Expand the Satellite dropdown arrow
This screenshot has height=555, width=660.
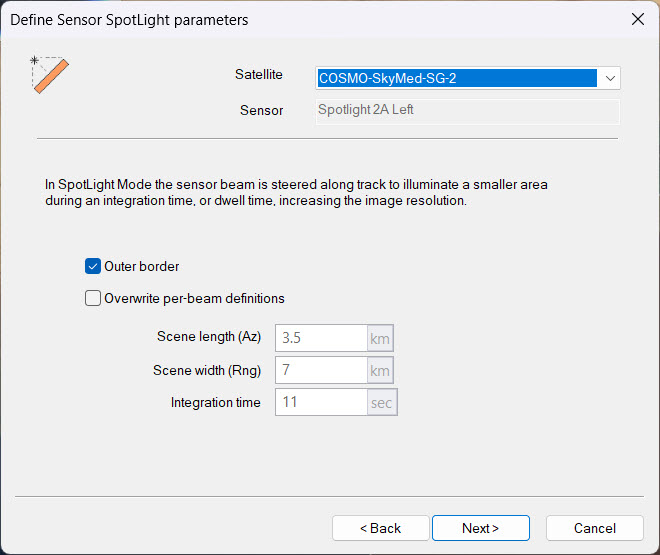(x=610, y=78)
